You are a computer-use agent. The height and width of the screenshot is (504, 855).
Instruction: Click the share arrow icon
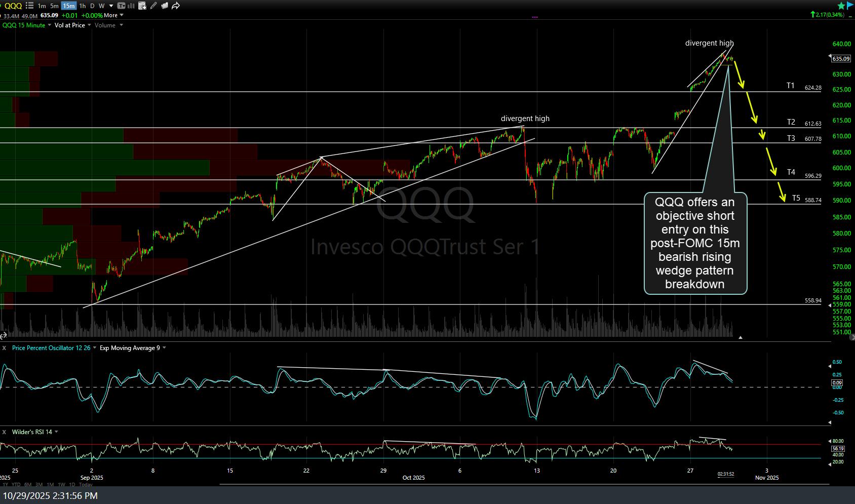point(176,6)
